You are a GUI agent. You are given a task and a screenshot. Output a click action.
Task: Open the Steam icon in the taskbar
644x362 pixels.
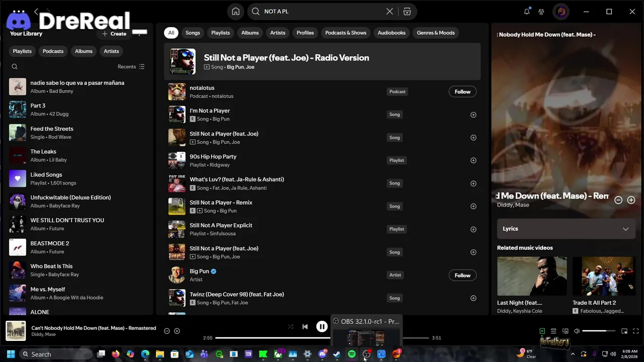click(337, 354)
